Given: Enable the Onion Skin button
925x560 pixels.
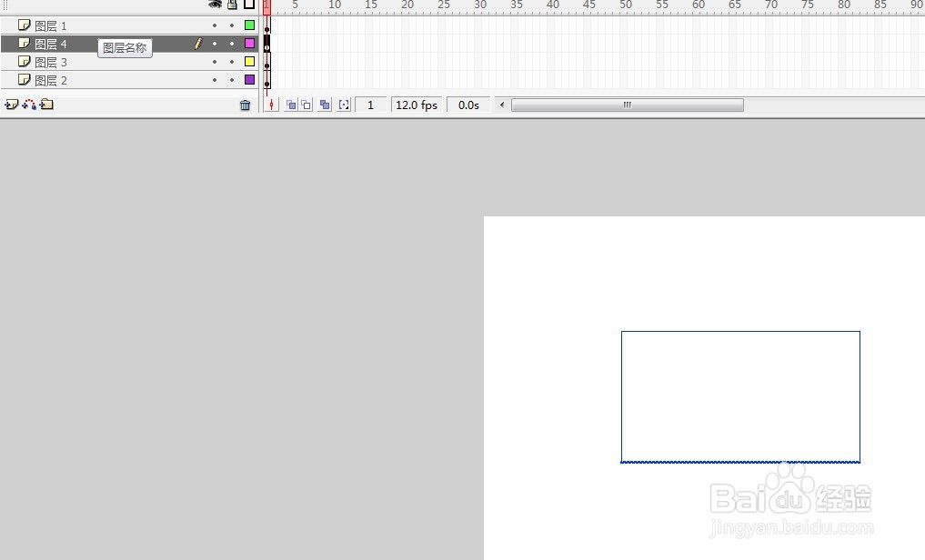Looking at the screenshot, I should click(291, 105).
